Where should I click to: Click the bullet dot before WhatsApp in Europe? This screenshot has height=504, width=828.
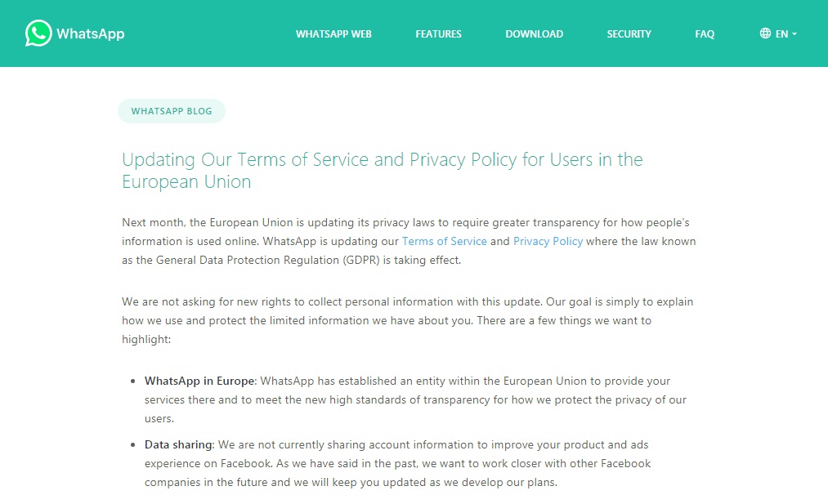click(x=132, y=381)
